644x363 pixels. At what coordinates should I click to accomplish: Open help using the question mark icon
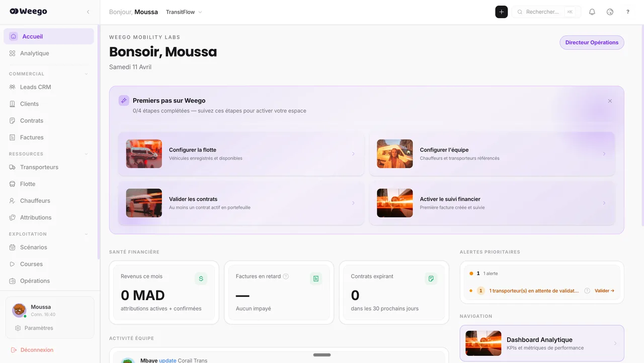coord(627,12)
